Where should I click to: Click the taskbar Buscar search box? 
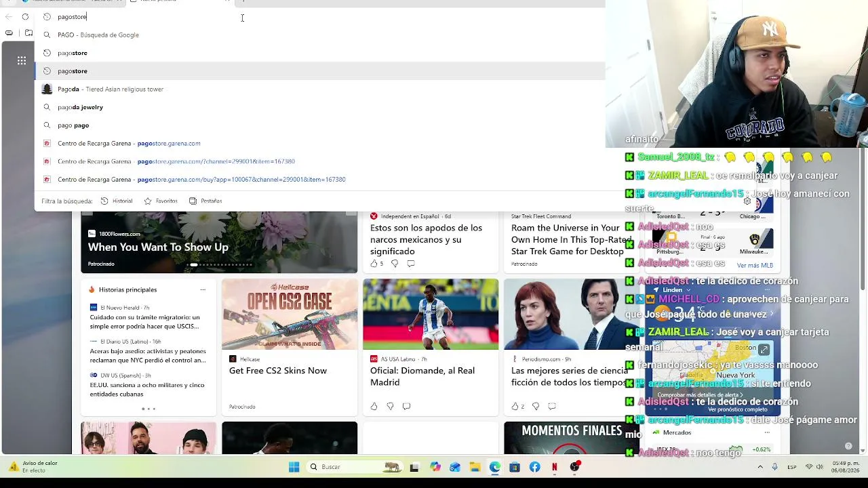[355, 467]
